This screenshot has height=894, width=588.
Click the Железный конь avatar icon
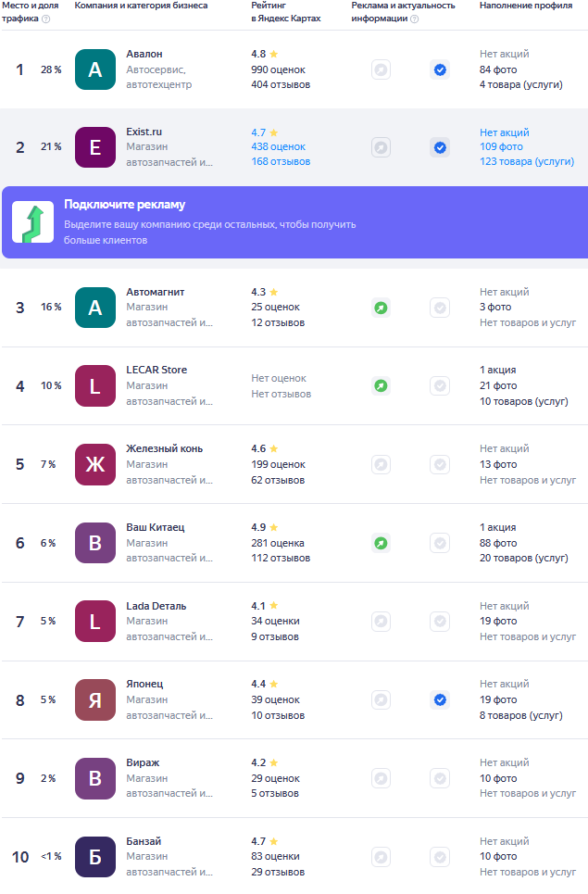tap(94, 464)
